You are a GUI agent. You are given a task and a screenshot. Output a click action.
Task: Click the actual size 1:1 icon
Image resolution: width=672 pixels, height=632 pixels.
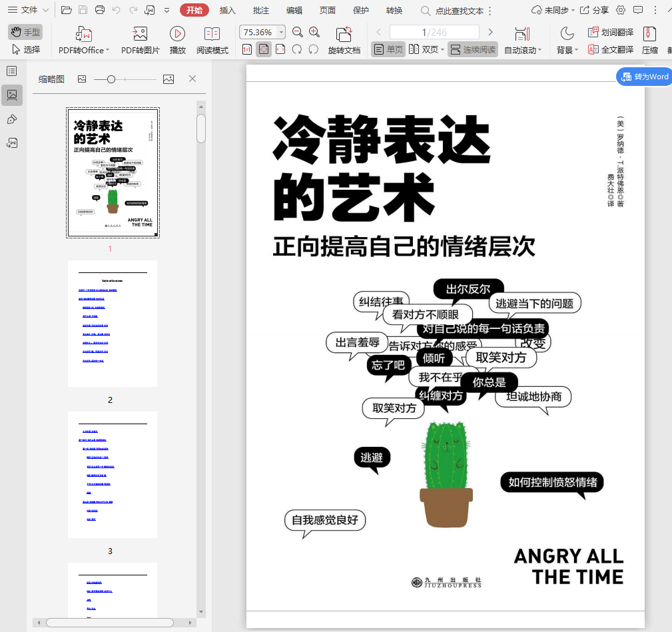pyautogui.click(x=247, y=49)
